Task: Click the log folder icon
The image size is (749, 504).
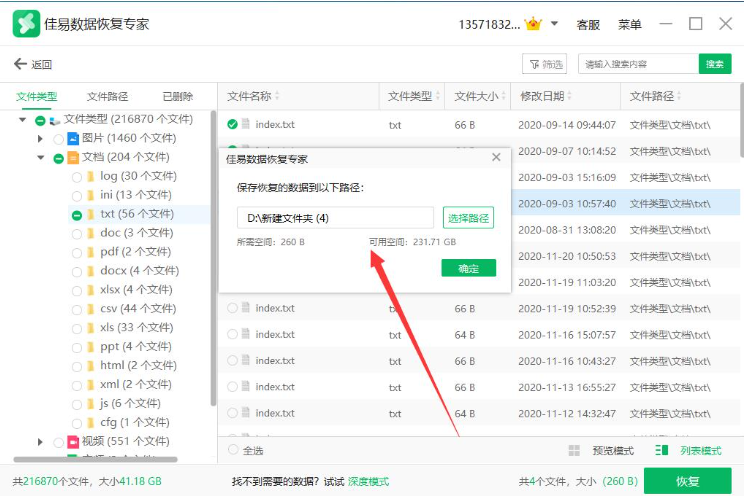Action: click(x=90, y=177)
